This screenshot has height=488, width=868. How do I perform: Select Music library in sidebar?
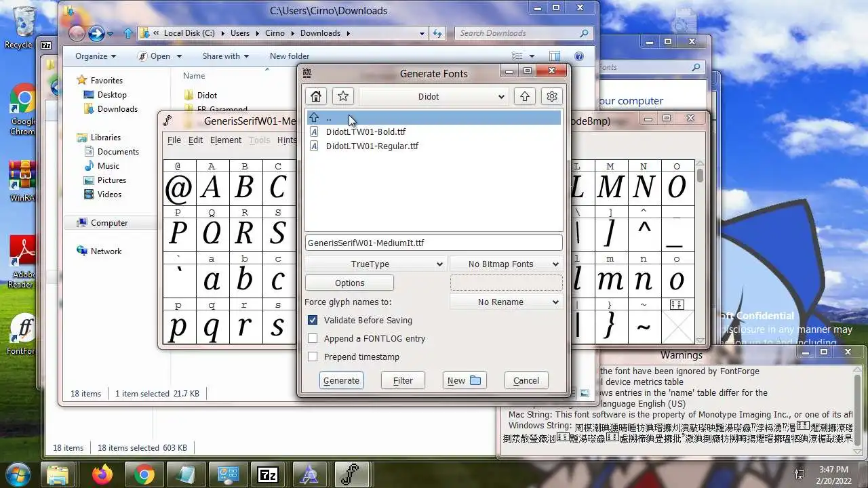(108, 166)
